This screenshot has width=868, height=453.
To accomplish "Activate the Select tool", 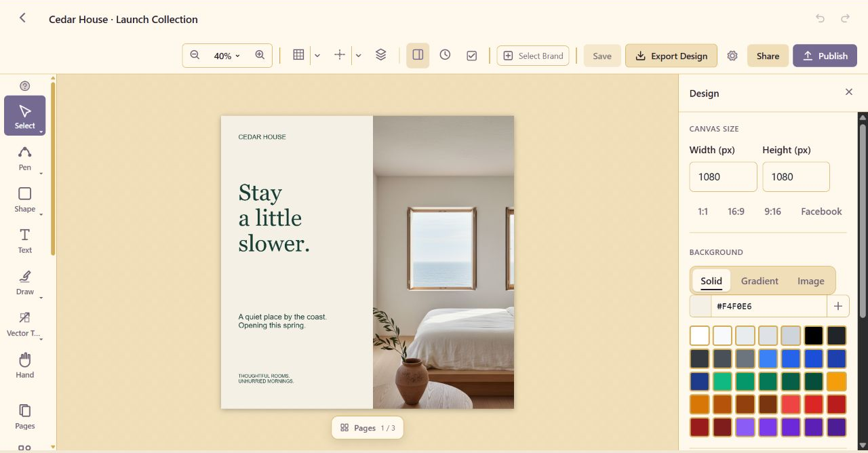I will [x=25, y=115].
